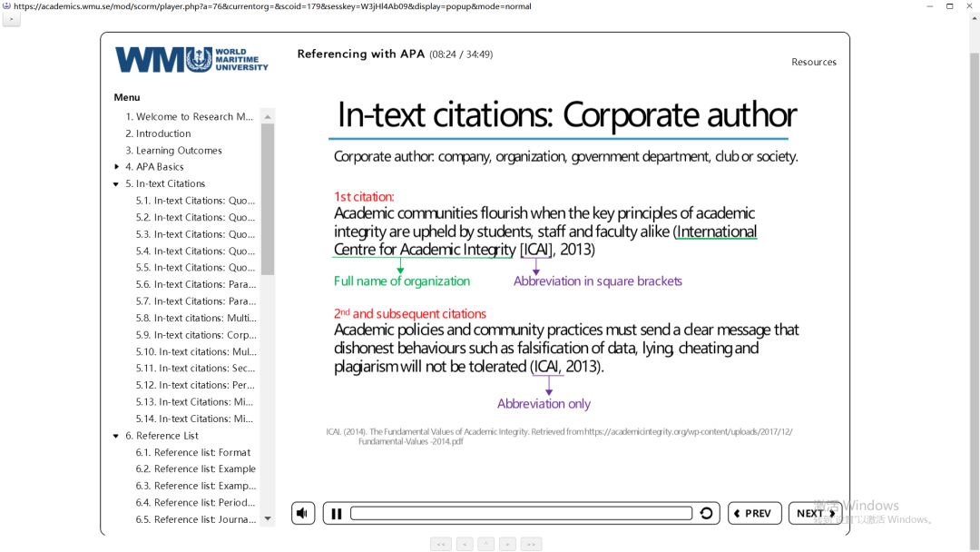This screenshot has height=552, width=980.
Task: Pause the presentation playback
Action: click(x=337, y=513)
